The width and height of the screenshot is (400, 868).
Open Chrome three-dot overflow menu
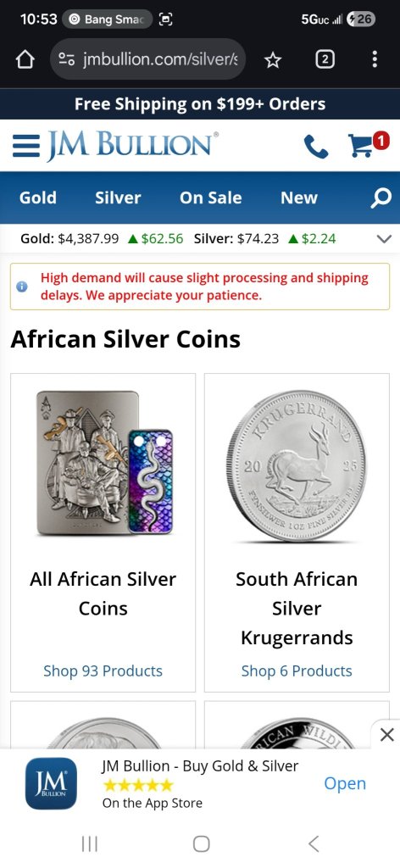[375, 59]
